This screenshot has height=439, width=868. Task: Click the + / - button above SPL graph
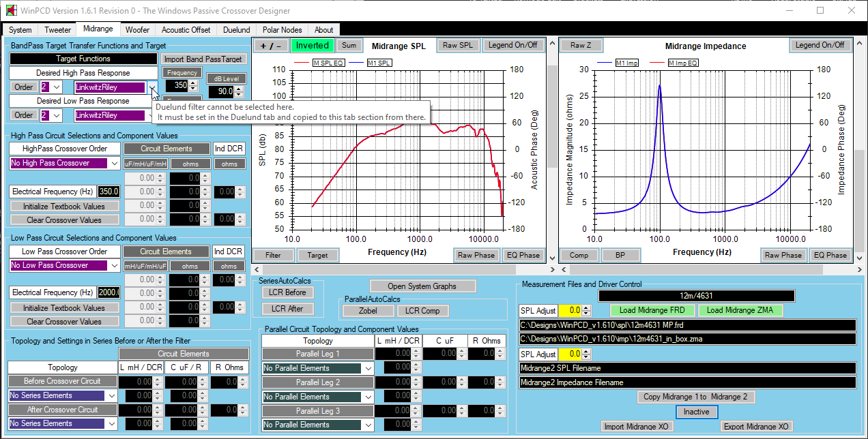[271, 46]
